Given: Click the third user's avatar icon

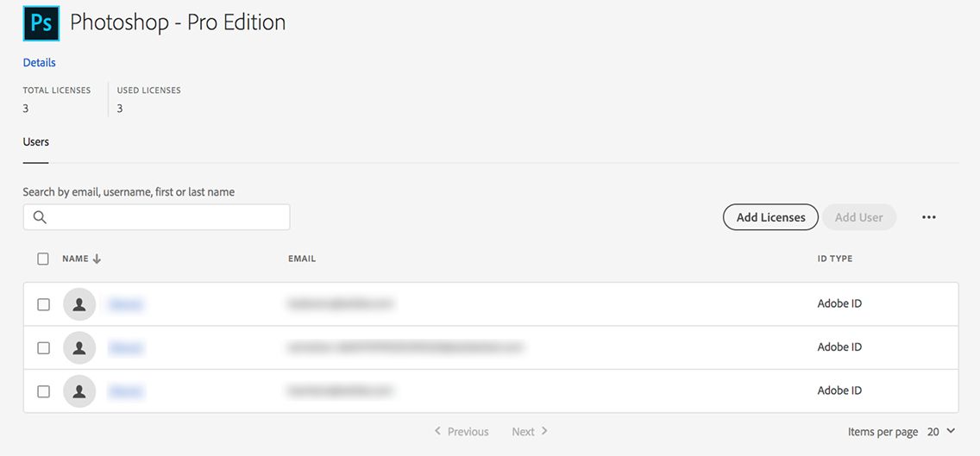Looking at the screenshot, I should coord(79,391).
